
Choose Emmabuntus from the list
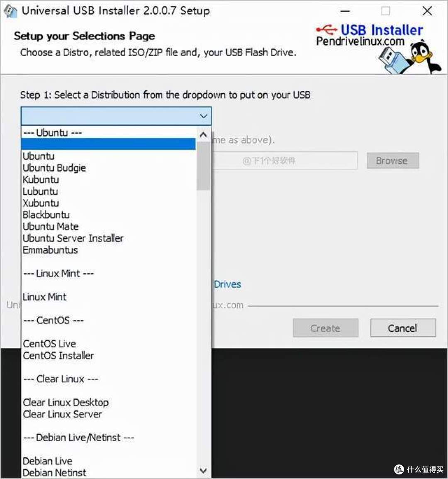(x=108, y=250)
